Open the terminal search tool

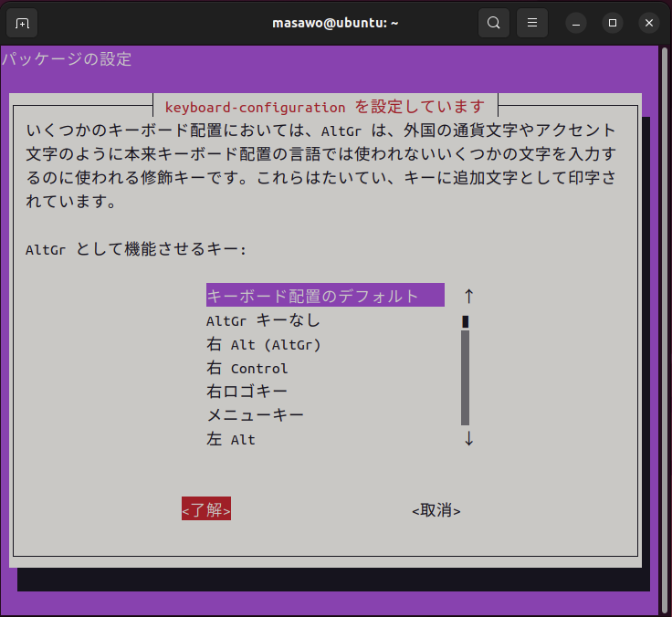click(x=494, y=23)
